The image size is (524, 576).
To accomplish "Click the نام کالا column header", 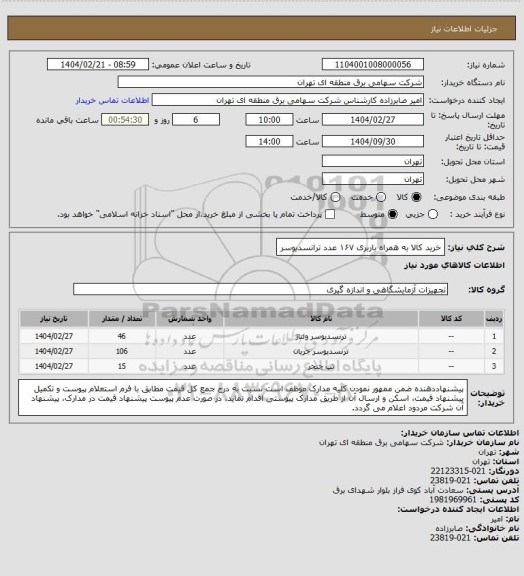I will click(321, 319).
